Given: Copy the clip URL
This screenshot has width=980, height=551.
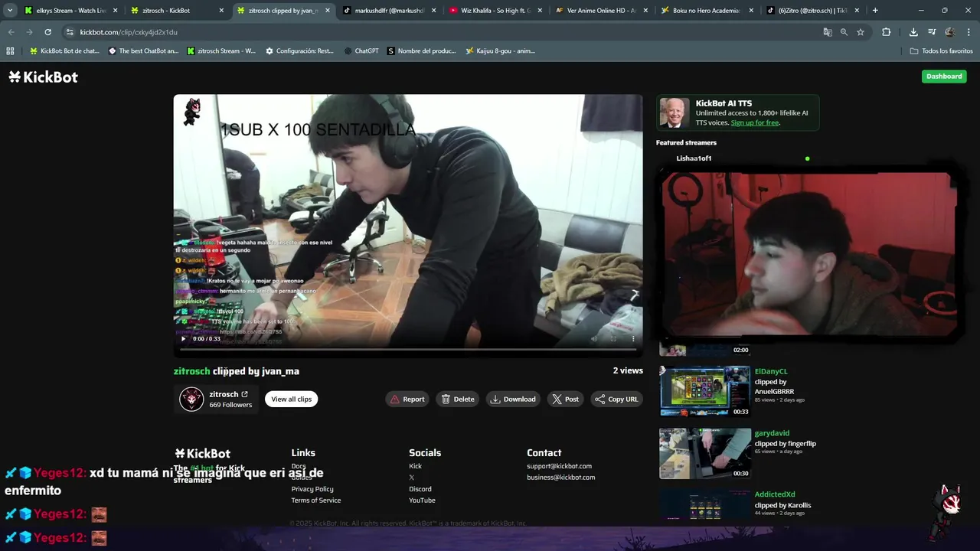Looking at the screenshot, I should point(616,399).
